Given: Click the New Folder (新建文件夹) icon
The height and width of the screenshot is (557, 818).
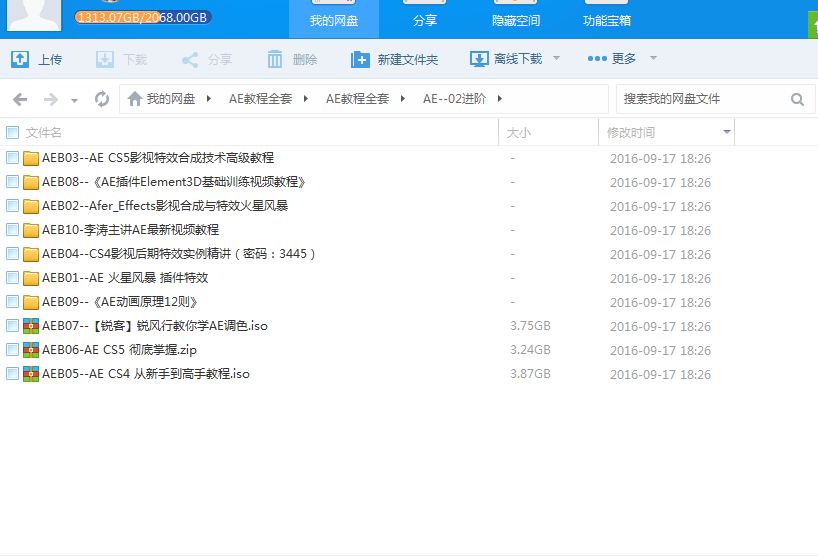Looking at the screenshot, I should click(360, 59).
